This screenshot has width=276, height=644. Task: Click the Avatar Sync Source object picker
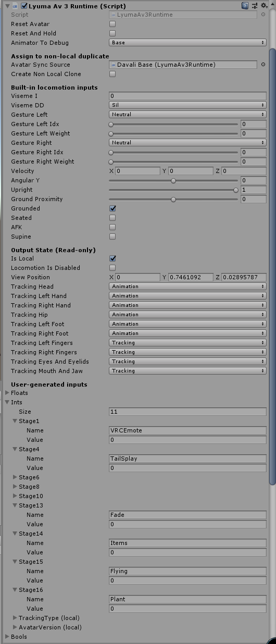click(263, 65)
